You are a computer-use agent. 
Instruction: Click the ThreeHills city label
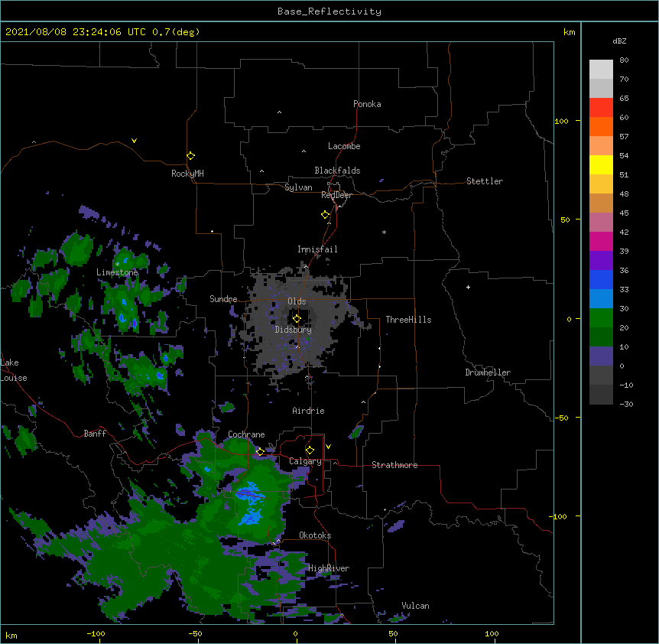[x=408, y=320]
